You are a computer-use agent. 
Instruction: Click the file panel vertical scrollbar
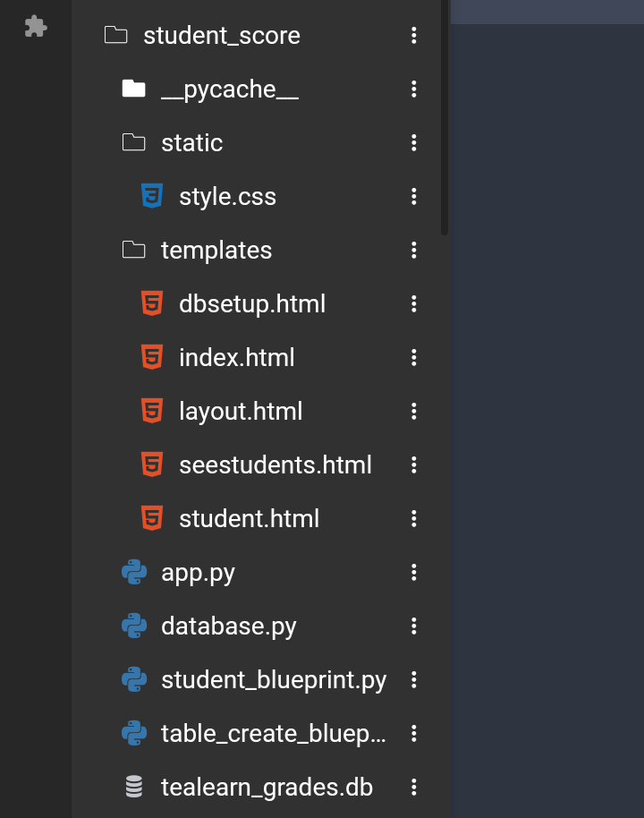click(x=445, y=117)
